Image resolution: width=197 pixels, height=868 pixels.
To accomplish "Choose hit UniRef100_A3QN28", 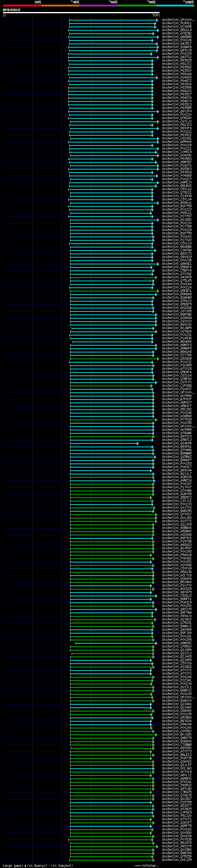I will point(177,47).
